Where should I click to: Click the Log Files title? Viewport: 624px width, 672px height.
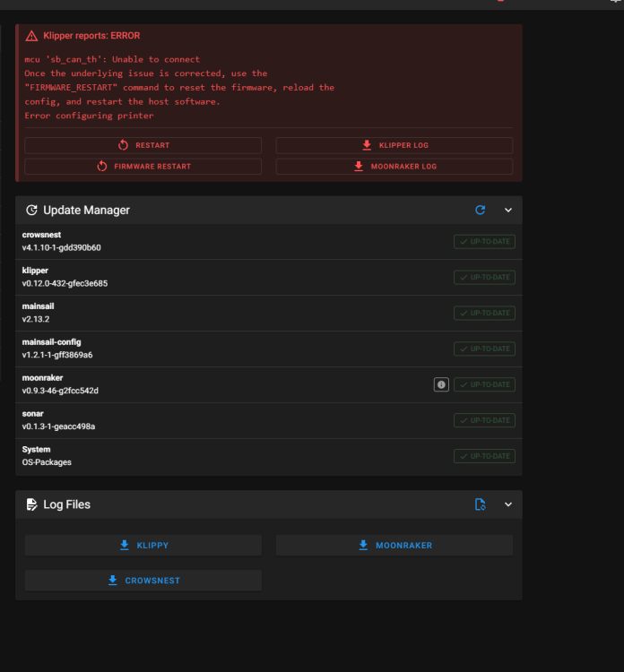click(x=67, y=504)
